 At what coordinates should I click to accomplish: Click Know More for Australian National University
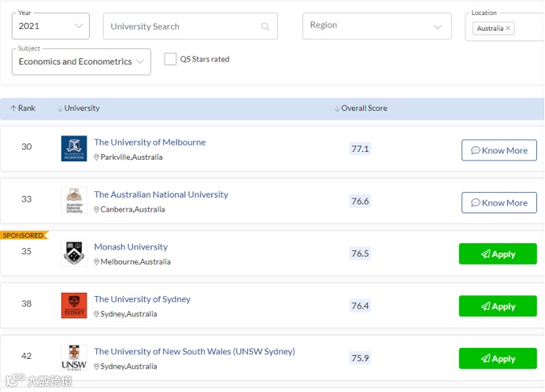point(499,202)
